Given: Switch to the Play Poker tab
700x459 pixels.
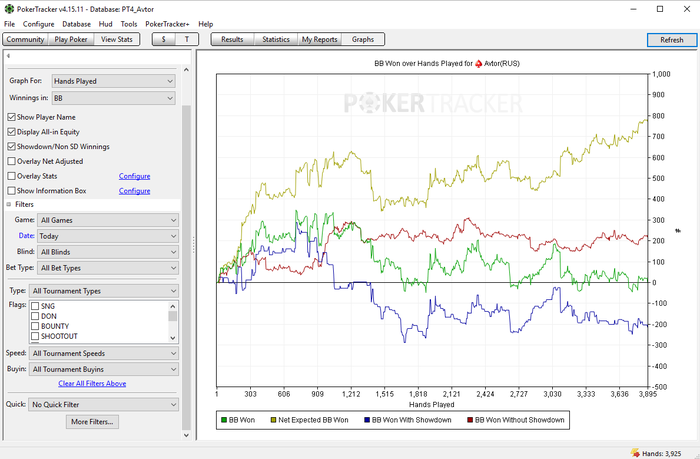Looking at the screenshot, I should tap(71, 39).
